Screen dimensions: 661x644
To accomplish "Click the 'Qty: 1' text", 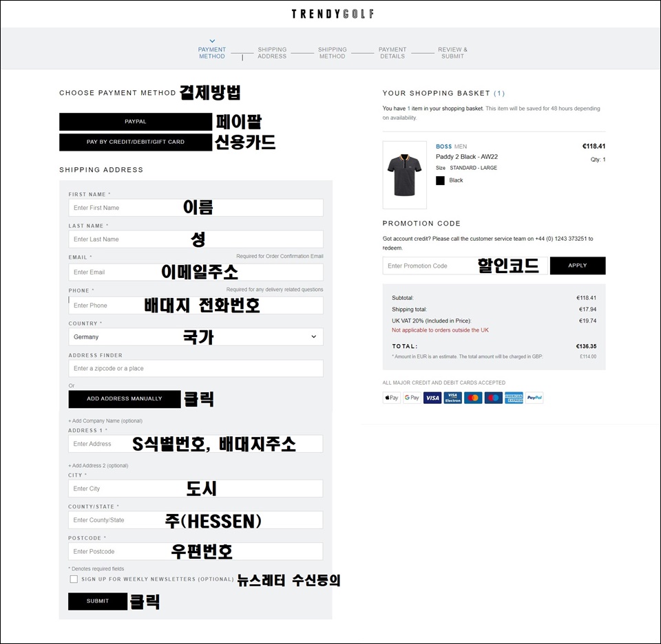I will click(x=598, y=160).
